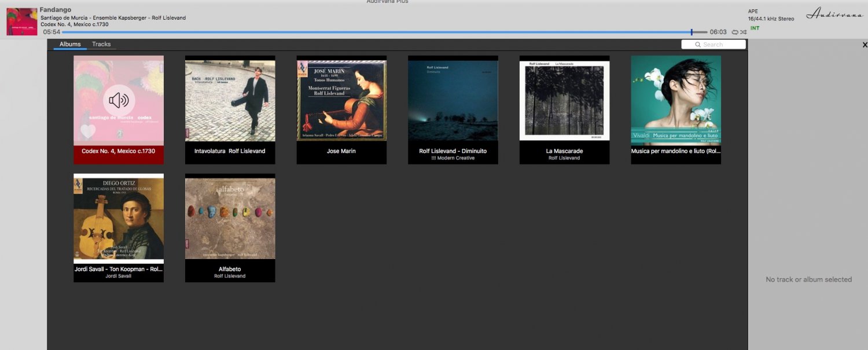The image size is (868, 350).
Task: Click the 'Codex No. 4, Mexico c.1730' album title
Action: (119, 151)
